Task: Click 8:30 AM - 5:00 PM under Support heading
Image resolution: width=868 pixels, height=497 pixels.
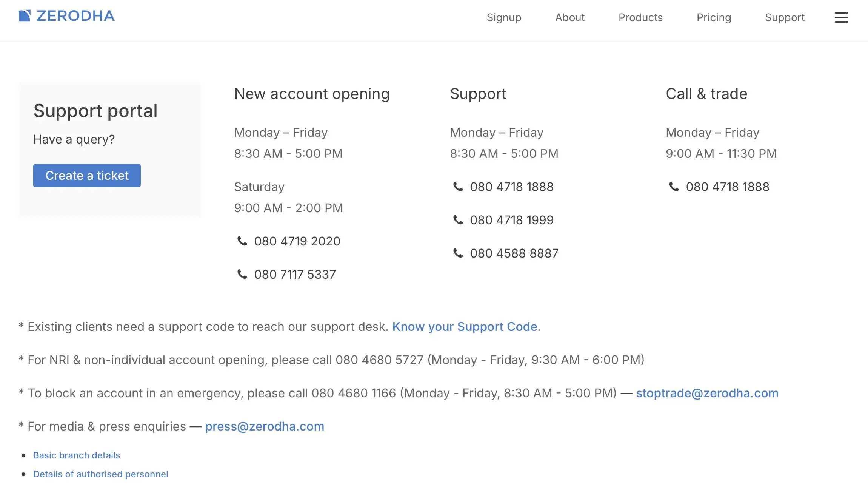Action: (x=504, y=154)
